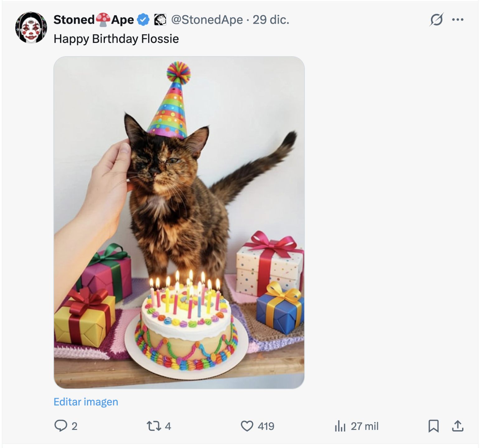Click the 27 mil views count
The height and width of the screenshot is (448, 492).
pos(364,426)
